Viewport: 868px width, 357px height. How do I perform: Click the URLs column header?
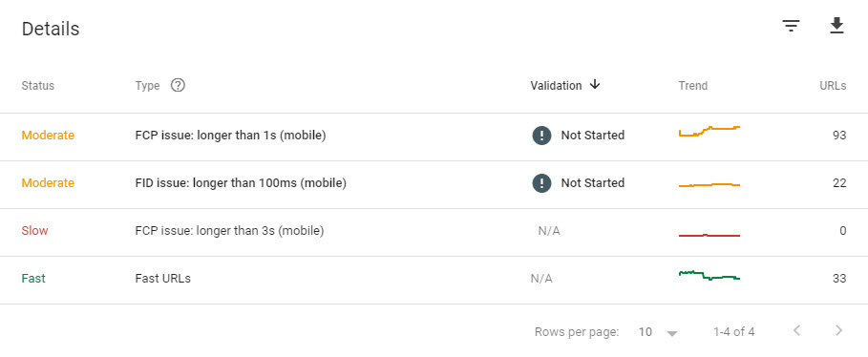pos(833,86)
